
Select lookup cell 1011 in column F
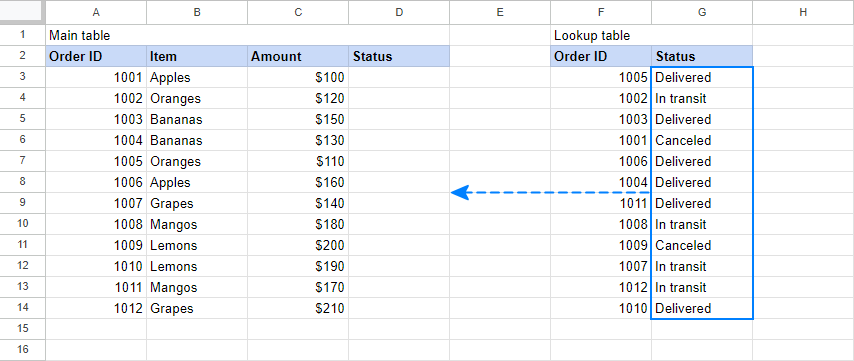pos(601,203)
